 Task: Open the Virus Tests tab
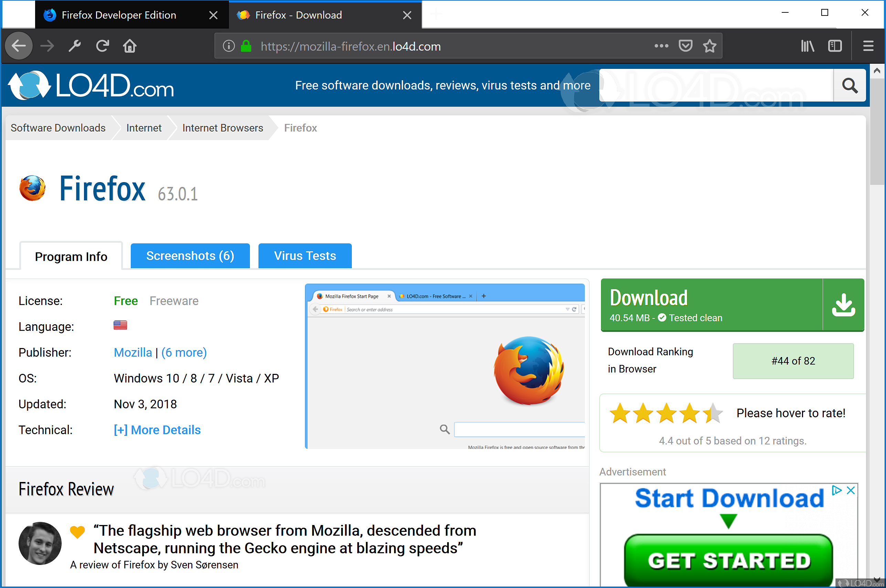coord(305,255)
